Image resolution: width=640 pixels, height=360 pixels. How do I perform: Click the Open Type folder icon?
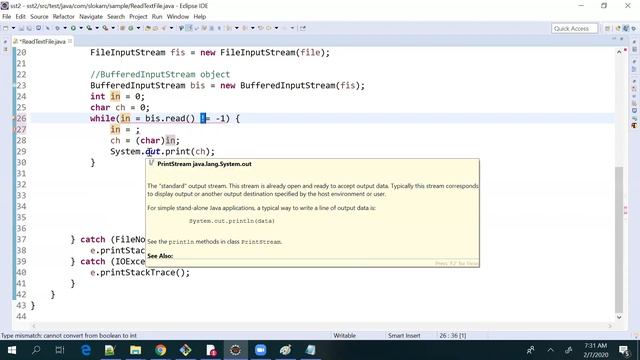click(x=148, y=28)
